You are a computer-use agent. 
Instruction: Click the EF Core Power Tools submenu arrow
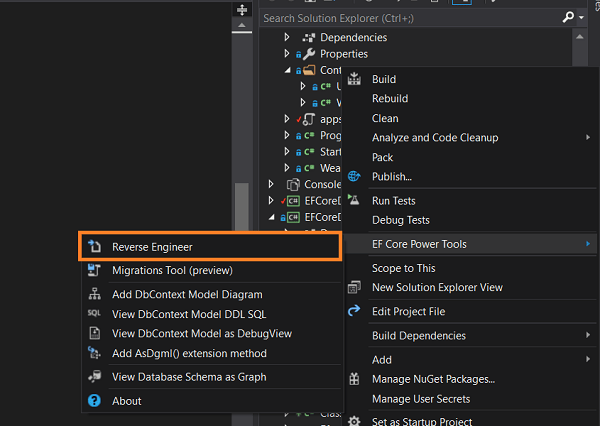[x=588, y=243]
